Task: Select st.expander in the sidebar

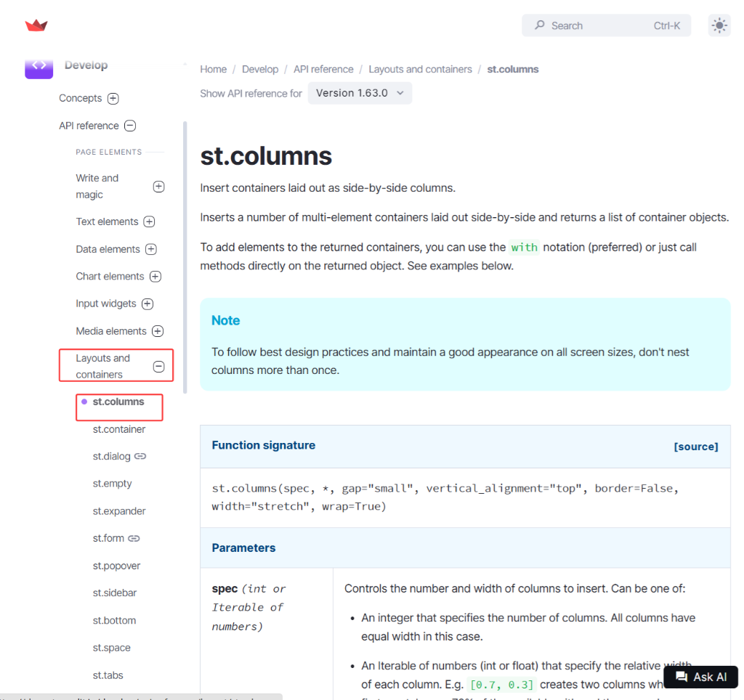Action: coord(119,511)
